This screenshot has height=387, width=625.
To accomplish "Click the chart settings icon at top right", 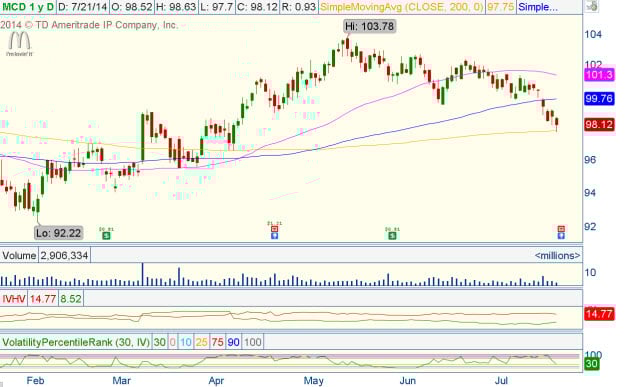I will 592,6.
